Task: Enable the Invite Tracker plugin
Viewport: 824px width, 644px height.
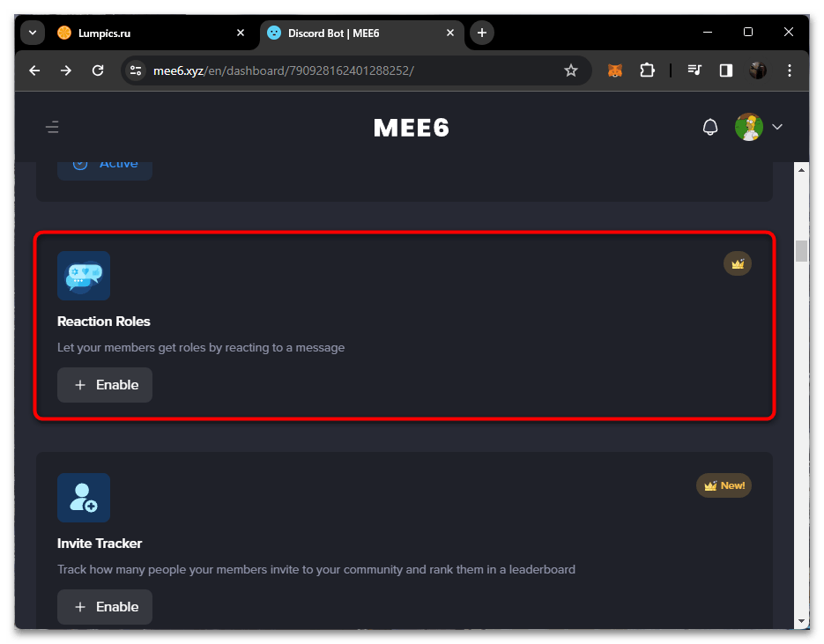Action: tap(105, 607)
